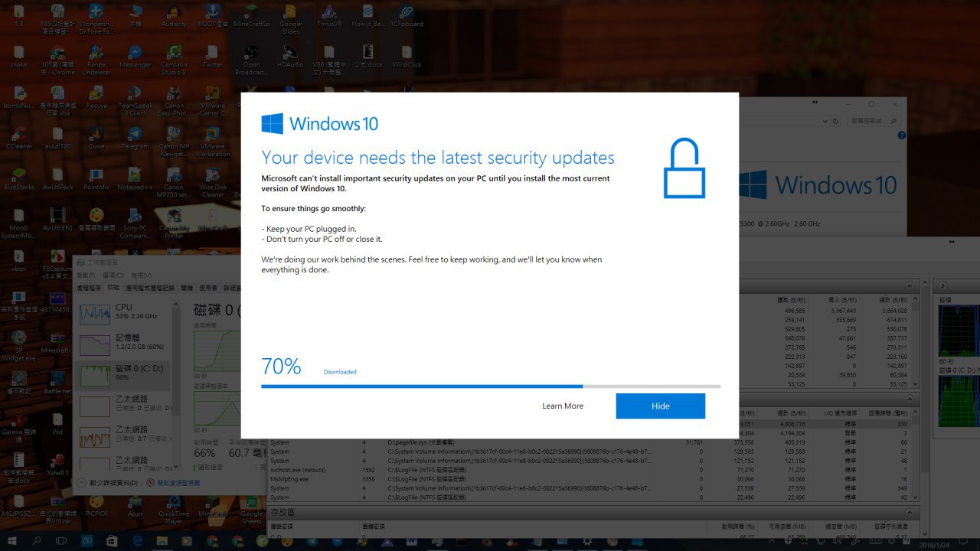The height and width of the screenshot is (551, 980).
Task: Select the 記憶體 memory performance item
Action: tap(122, 342)
